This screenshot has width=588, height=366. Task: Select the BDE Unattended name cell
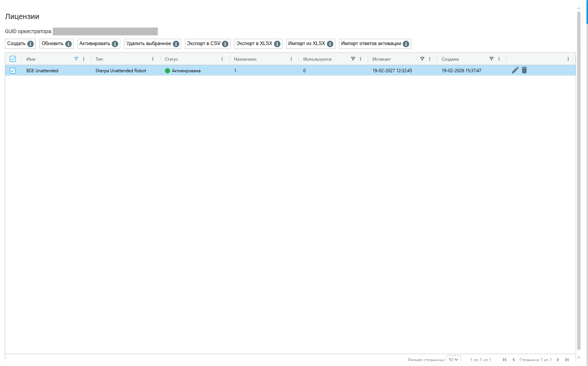42,71
